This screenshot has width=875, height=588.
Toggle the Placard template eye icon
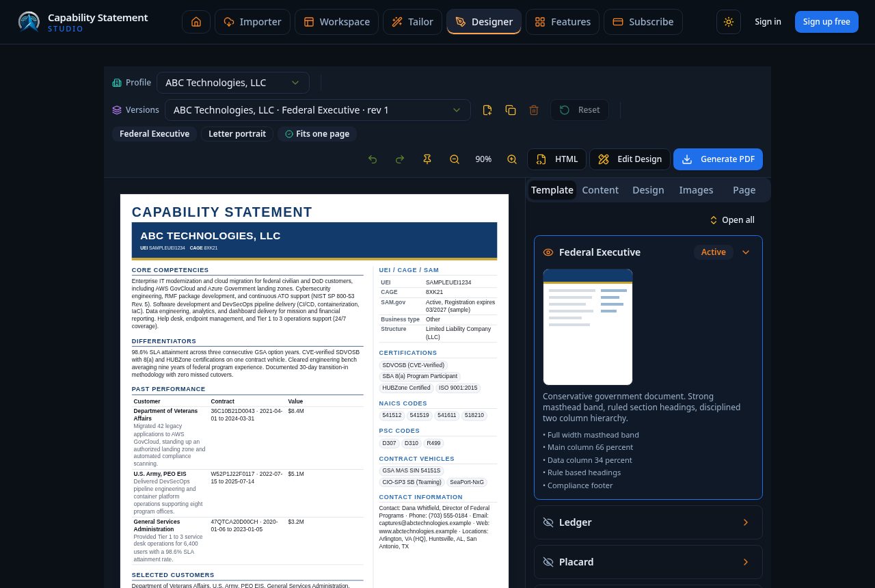548,562
